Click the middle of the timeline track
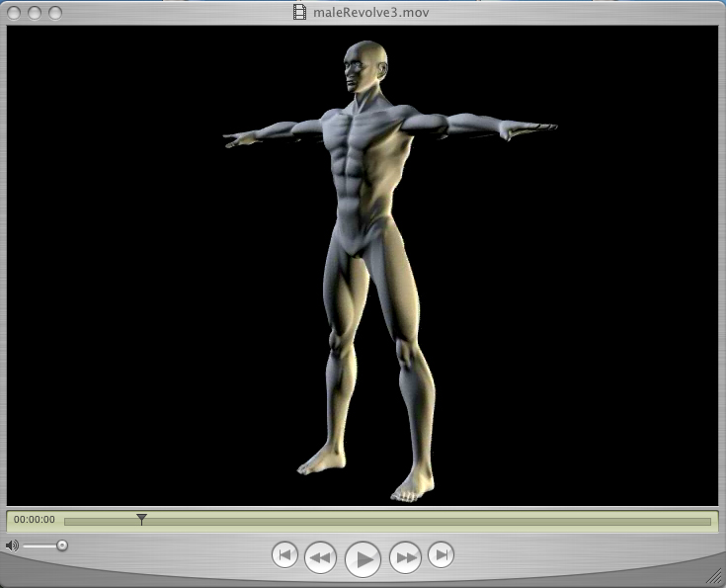726x588 pixels. [x=387, y=521]
